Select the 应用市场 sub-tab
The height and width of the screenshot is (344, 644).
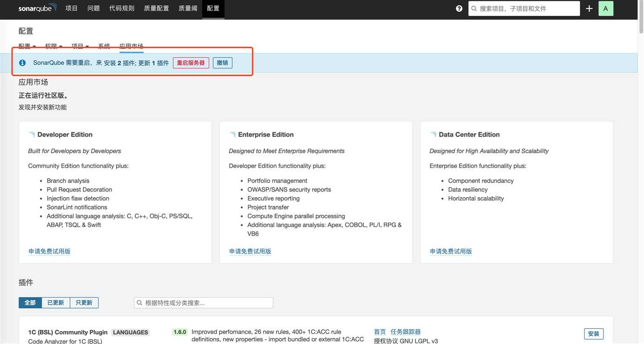coord(131,46)
